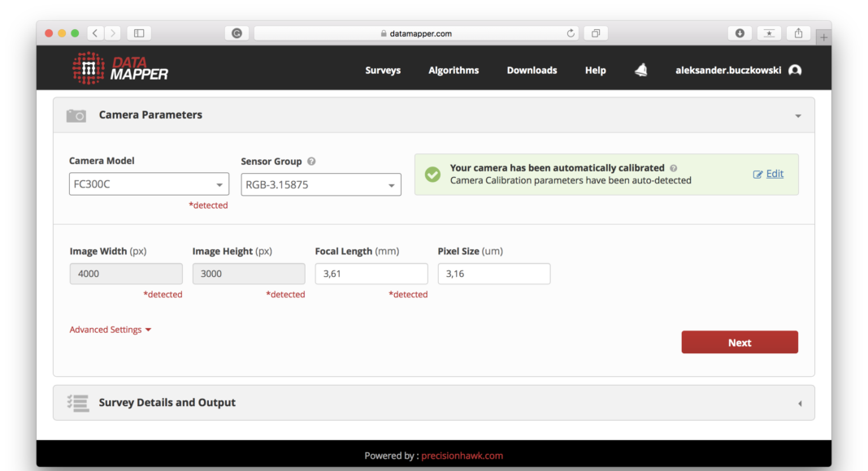This screenshot has height=471, width=868.
Task: Click the DataMapper logo
Action: click(119, 69)
